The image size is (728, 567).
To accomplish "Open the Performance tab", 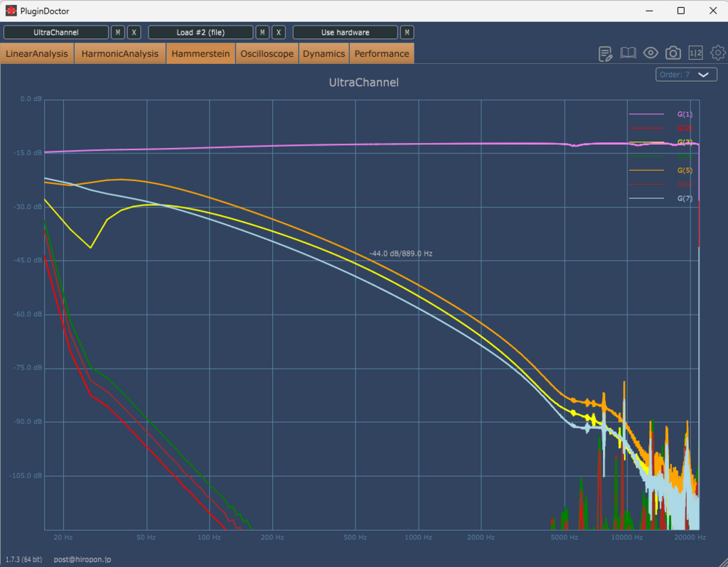I will tap(382, 53).
